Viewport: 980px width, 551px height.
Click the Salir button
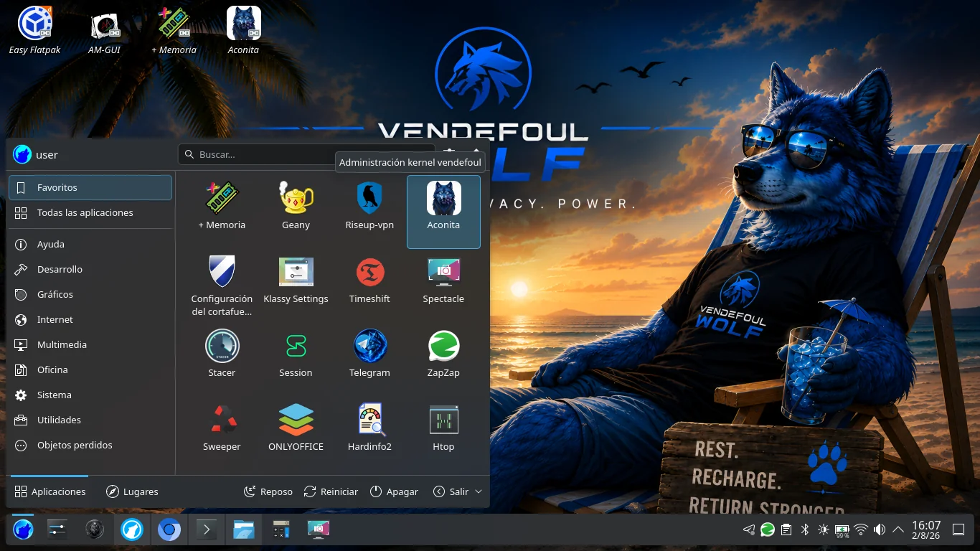(451, 491)
